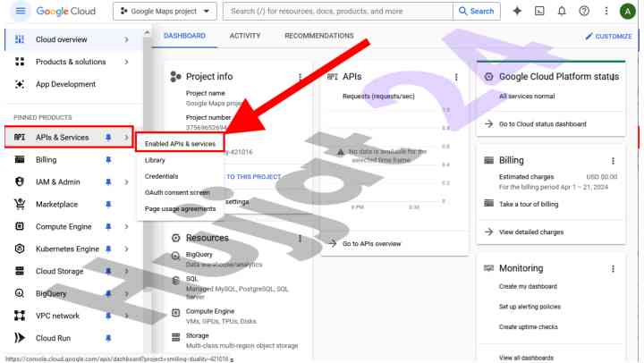Image resolution: width=644 pixels, height=363 pixels.
Task: Expand Kubernetes Engine submenu chevron
Action: click(x=126, y=249)
